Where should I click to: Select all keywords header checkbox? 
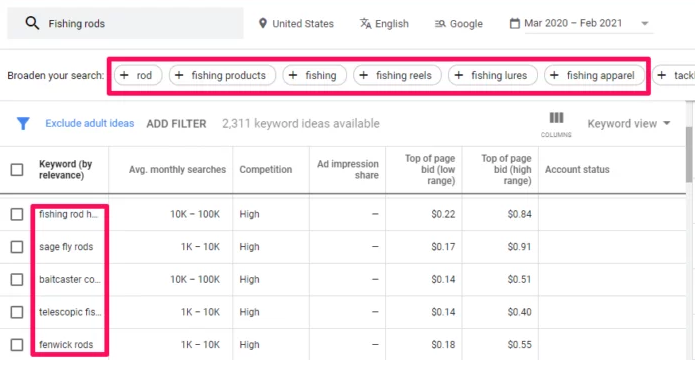17,170
